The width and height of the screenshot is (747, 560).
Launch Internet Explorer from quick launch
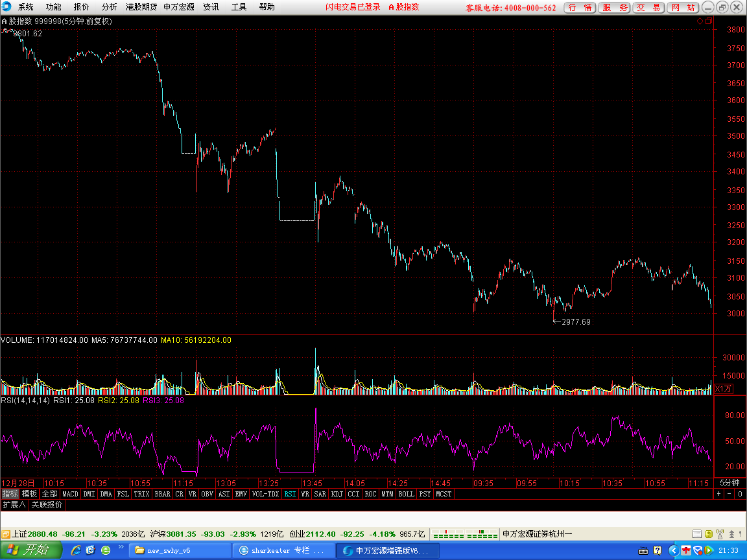point(76,550)
